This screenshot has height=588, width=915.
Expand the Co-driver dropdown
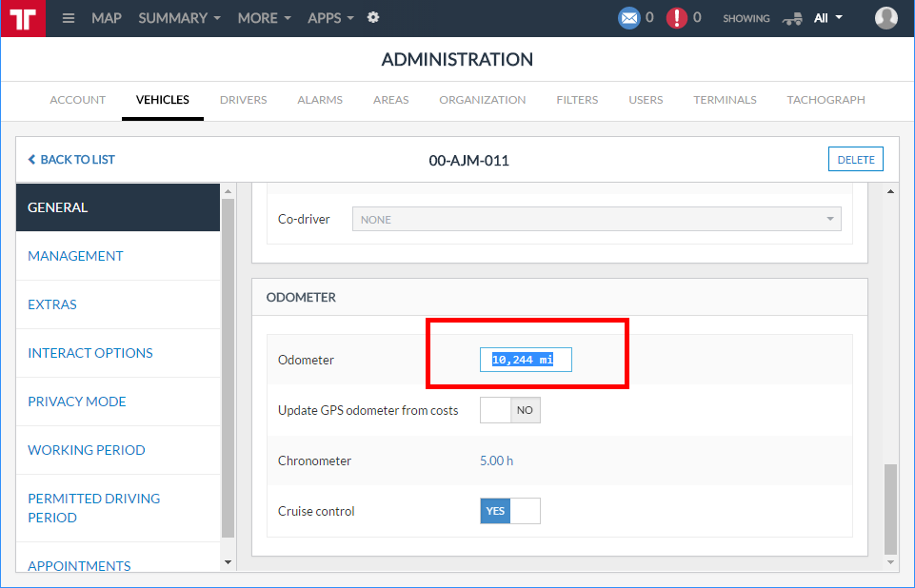(x=597, y=219)
